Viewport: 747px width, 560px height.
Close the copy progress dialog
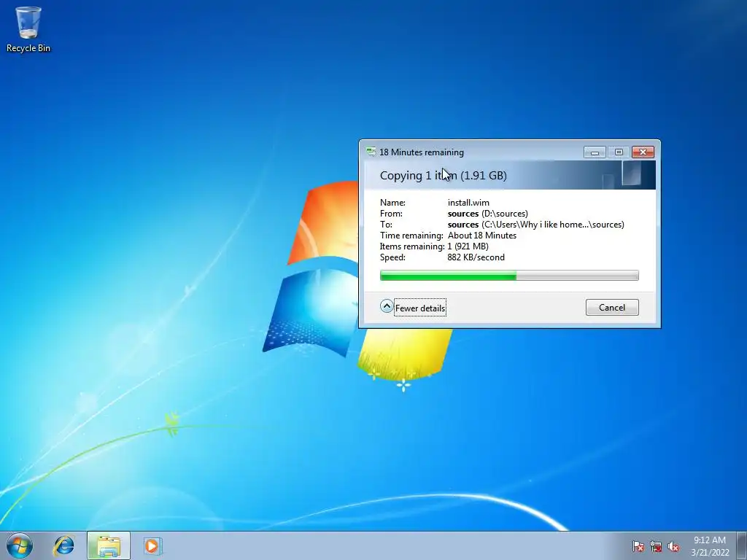643,152
